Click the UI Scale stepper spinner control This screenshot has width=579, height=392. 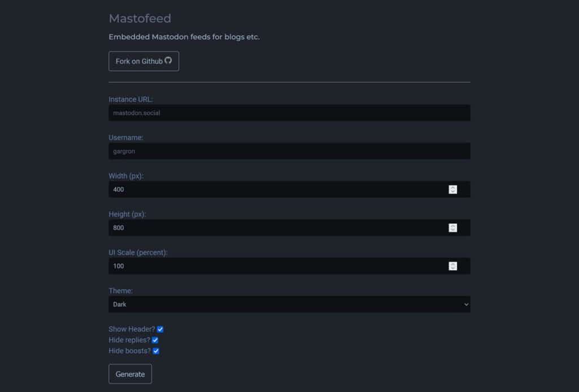[x=453, y=265]
